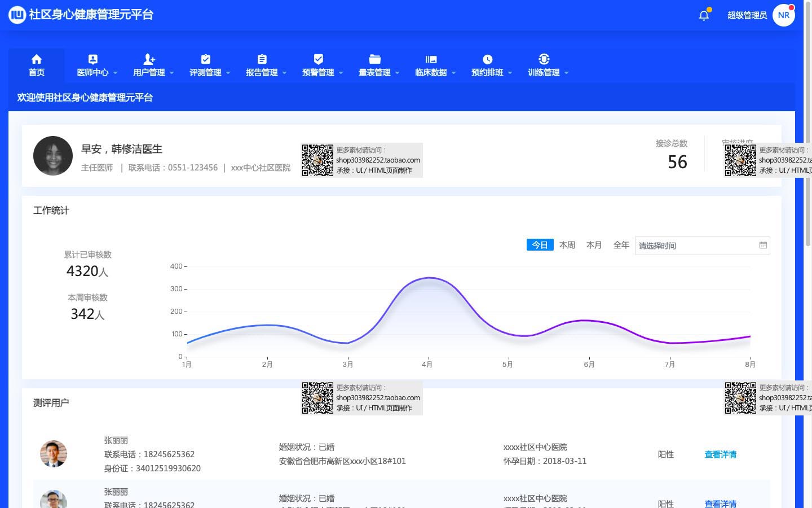Expand the 报告管理 dropdown arrow
The width and height of the screenshot is (812, 508).
pyautogui.click(x=285, y=73)
